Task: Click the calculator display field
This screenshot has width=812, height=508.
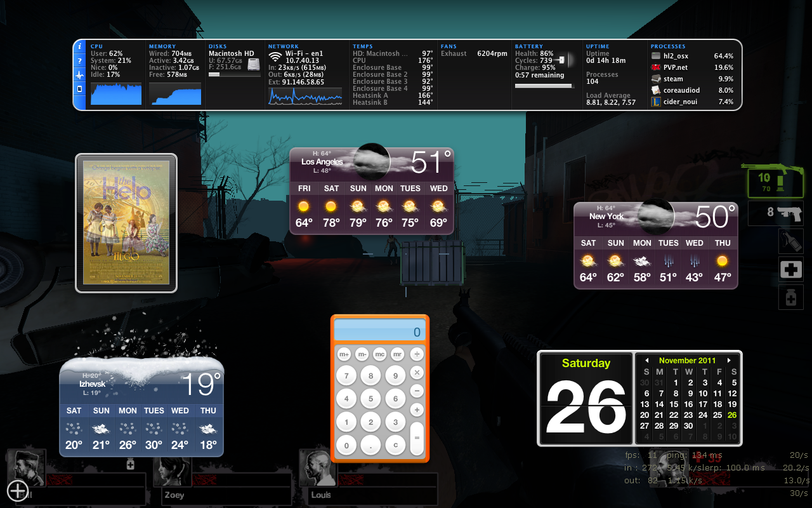Action: [x=380, y=331]
